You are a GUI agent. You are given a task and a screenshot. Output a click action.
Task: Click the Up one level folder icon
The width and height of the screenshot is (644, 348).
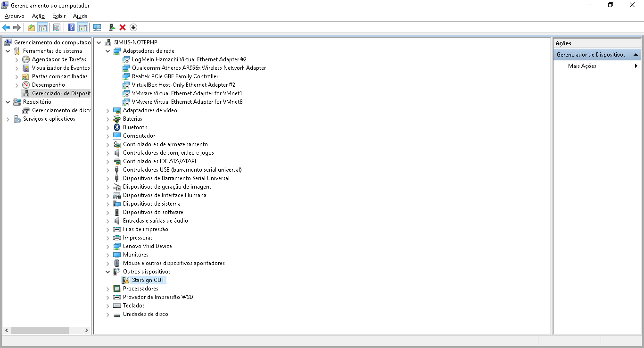[x=31, y=27]
